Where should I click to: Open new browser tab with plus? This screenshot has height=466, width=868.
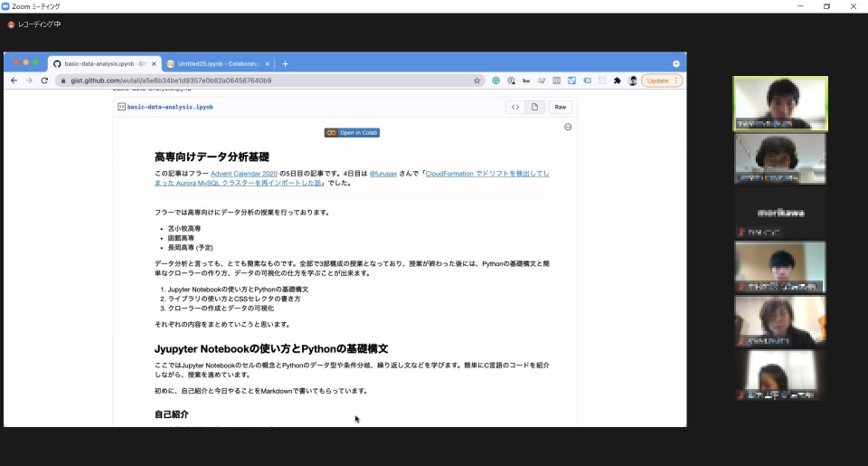coord(286,64)
